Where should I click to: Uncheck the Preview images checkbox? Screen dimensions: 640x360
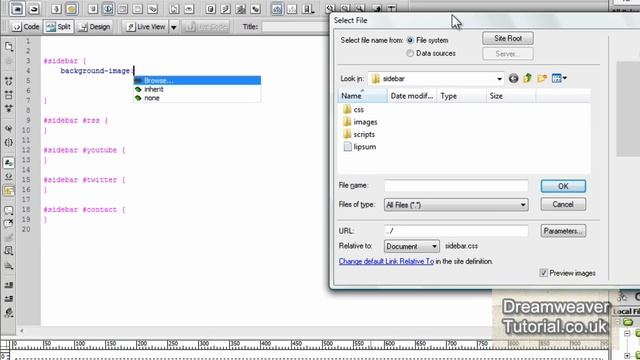coord(543,273)
